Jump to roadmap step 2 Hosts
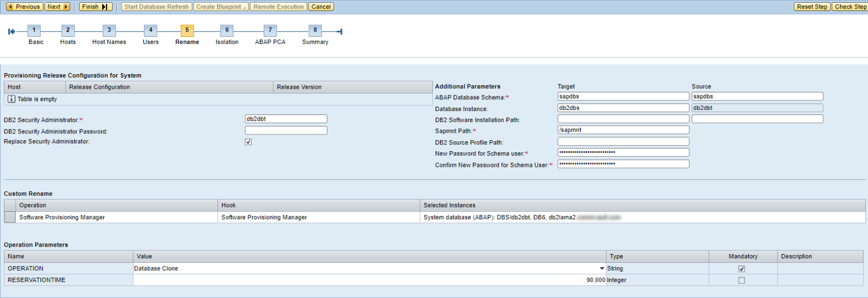The height and width of the screenshot is (298, 868). [x=67, y=31]
